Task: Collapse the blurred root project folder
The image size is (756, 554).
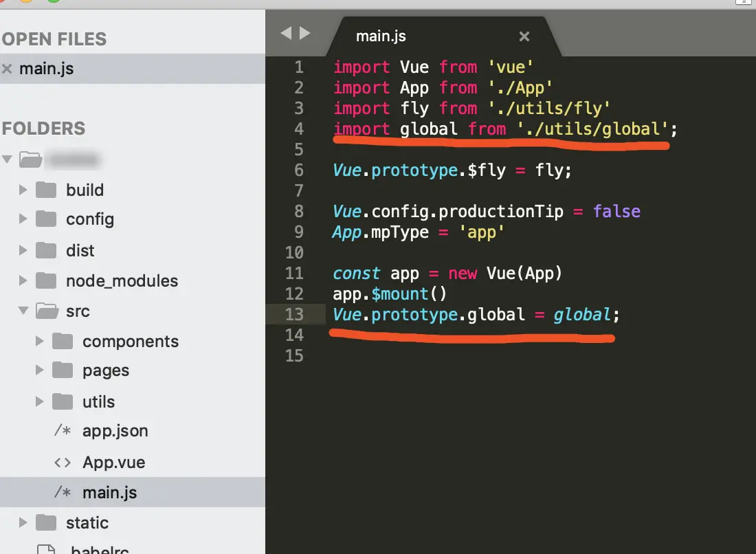Action: 7,159
